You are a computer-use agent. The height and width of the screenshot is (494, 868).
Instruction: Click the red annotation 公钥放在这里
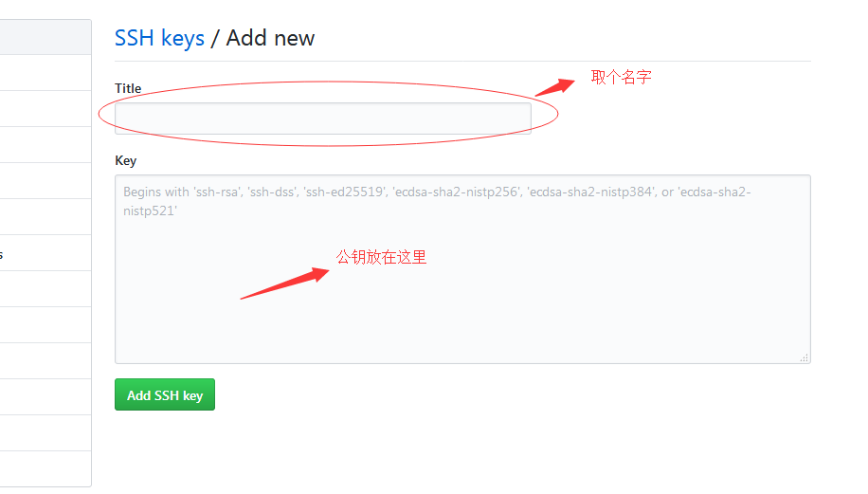tap(382, 258)
